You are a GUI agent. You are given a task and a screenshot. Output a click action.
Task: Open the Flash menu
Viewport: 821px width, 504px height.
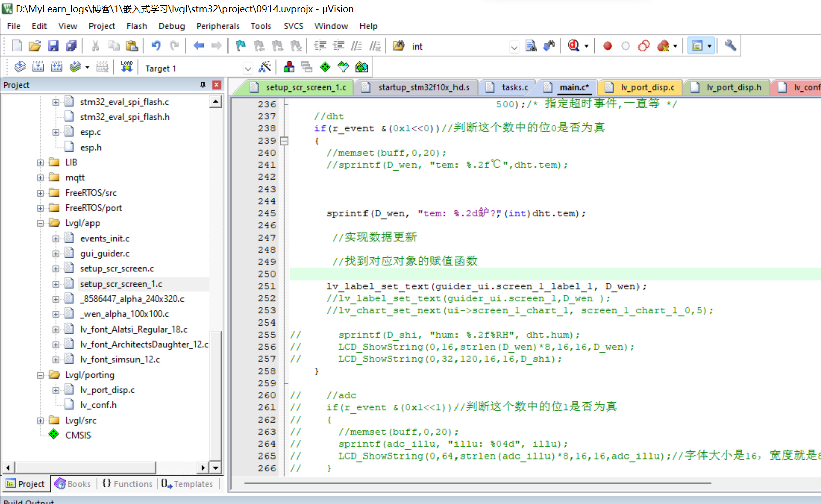coord(136,26)
